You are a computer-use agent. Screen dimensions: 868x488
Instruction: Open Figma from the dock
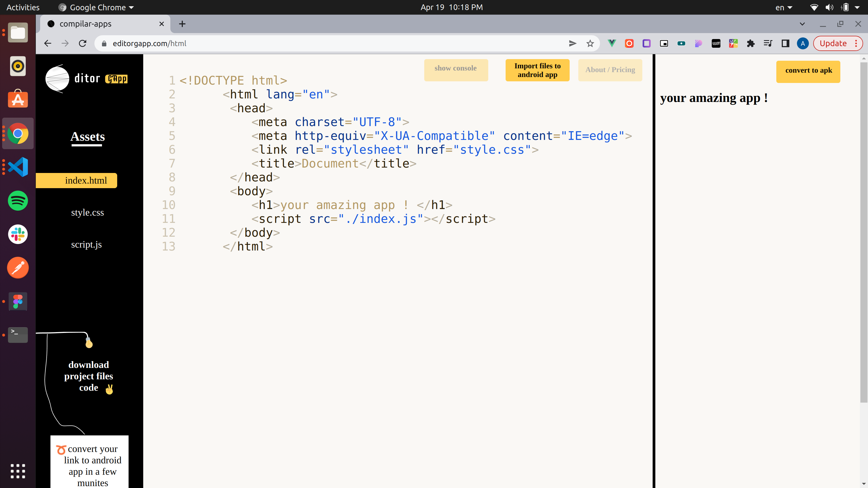point(18,301)
